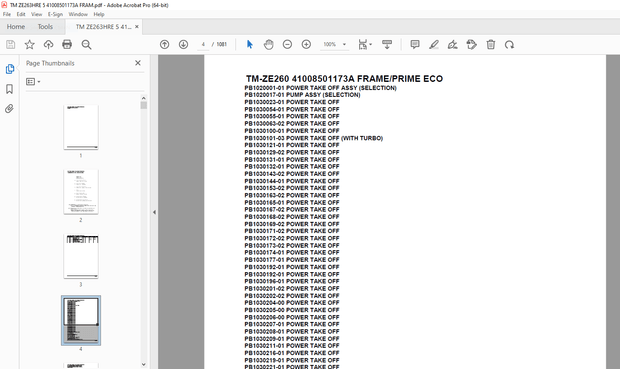Screen dimensions: 620x369
Task: Click the upload to cloud icon
Action: pos(48,45)
